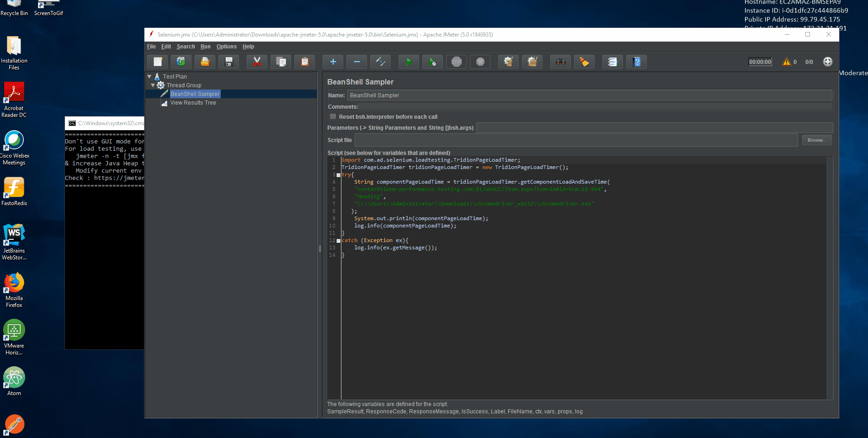Open the Run menu
Image resolution: width=868 pixels, height=438 pixels.
(x=205, y=46)
